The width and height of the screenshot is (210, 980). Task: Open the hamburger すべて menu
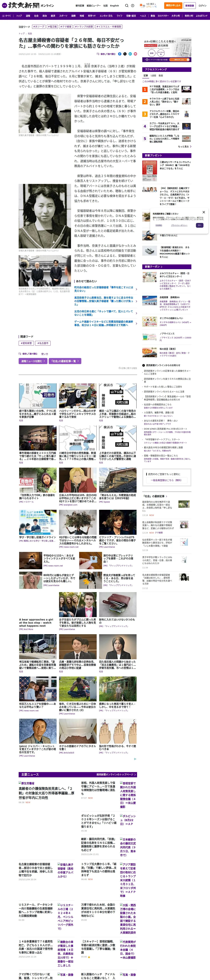(7, 16)
